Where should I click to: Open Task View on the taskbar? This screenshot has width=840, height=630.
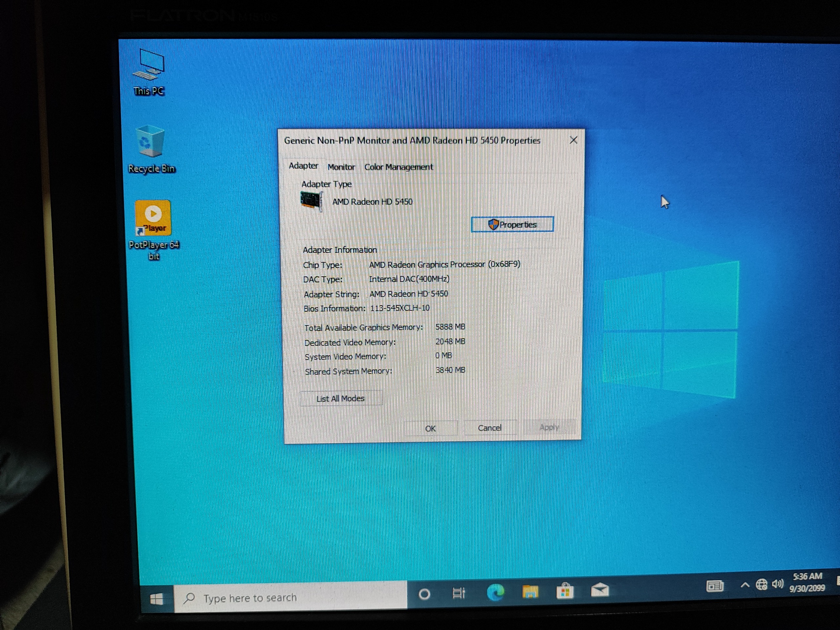[x=459, y=593]
